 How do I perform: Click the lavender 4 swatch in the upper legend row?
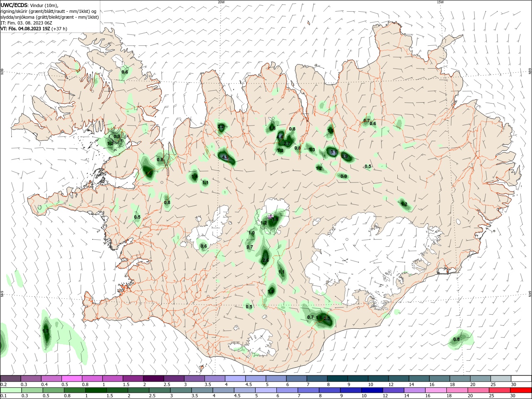pyautogui.click(x=235, y=379)
